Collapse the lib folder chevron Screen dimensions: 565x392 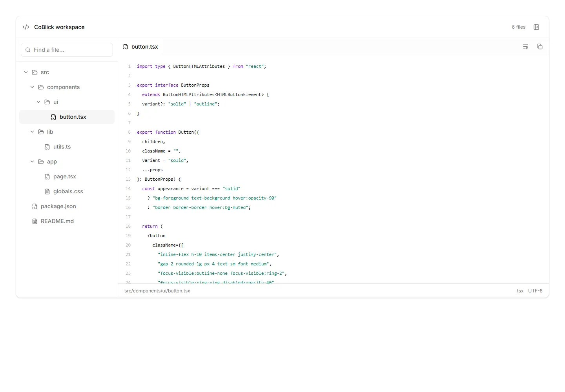(32, 132)
